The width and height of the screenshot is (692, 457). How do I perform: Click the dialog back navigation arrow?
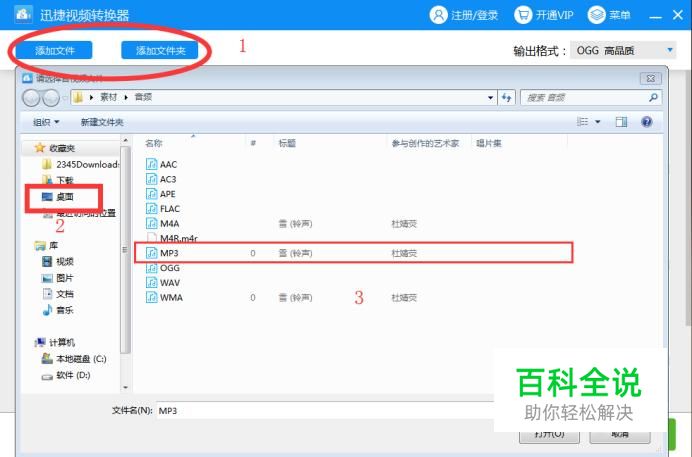pyautogui.click(x=31, y=97)
